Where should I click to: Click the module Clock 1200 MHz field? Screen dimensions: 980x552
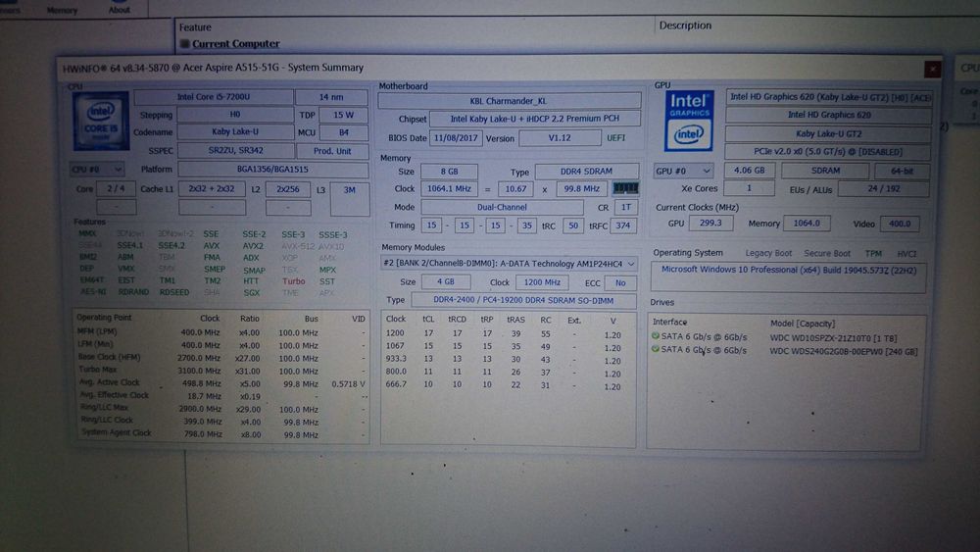542,282
